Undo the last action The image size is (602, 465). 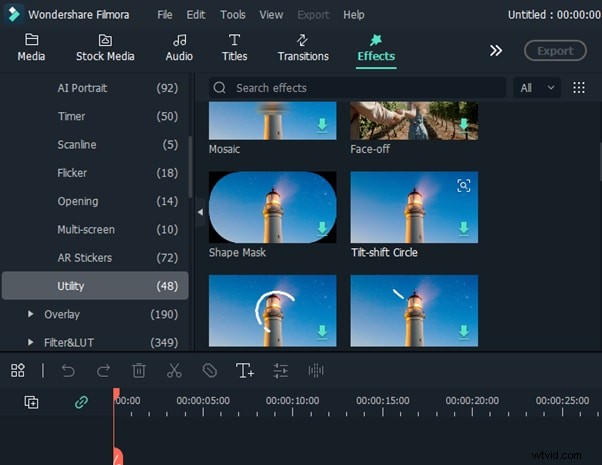[x=68, y=371]
